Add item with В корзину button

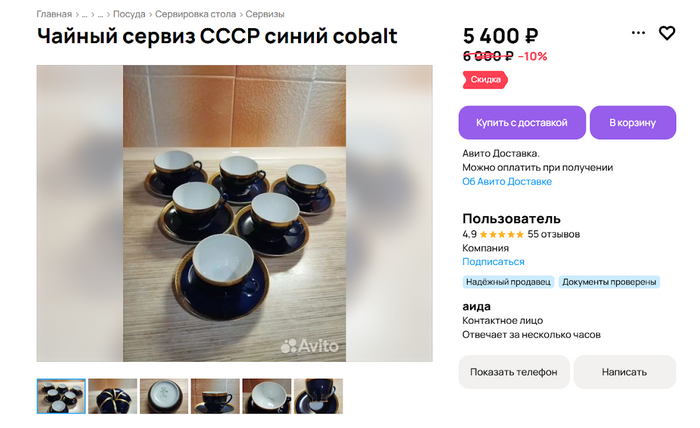pyautogui.click(x=633, y=123)
